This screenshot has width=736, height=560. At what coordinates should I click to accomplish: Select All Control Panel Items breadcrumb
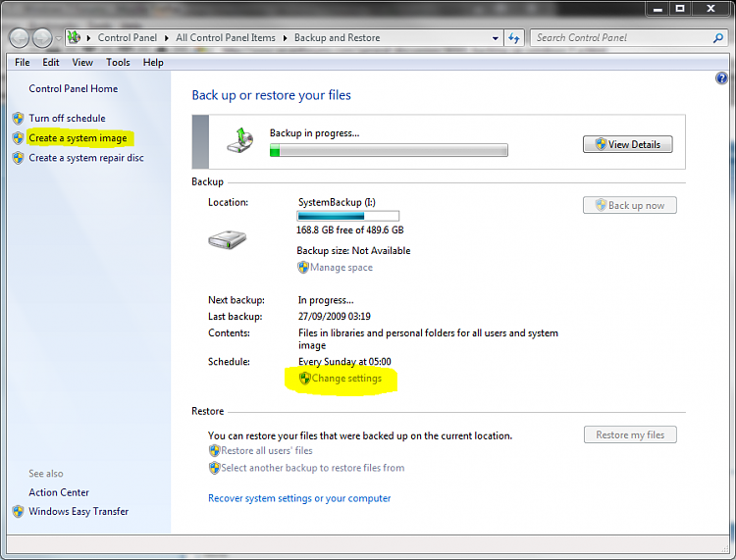[x=226, y=37]
